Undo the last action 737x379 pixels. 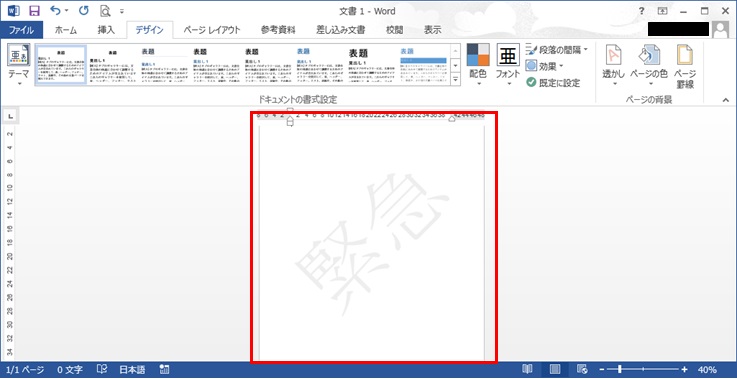click(x=55, y=10)
